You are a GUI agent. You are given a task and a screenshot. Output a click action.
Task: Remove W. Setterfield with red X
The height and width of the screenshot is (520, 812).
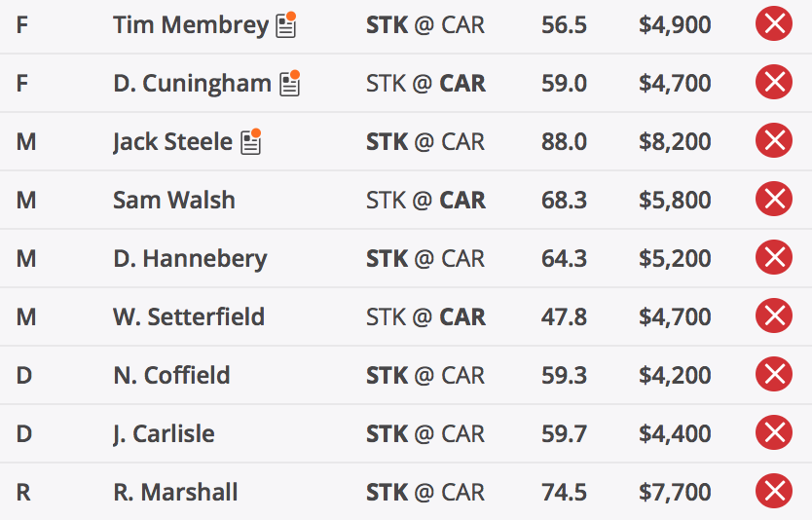coord(774,316)
